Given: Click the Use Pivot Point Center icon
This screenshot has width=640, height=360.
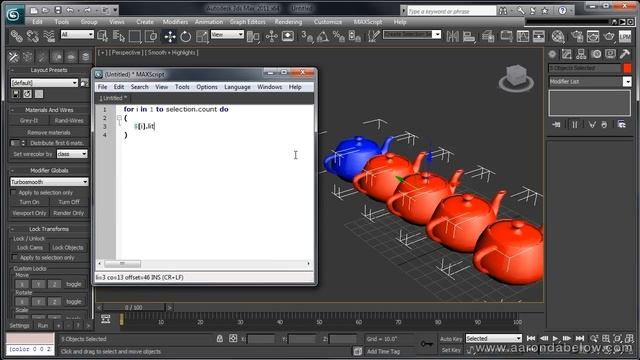Looking at the screenshot, I should coord(253,36).
